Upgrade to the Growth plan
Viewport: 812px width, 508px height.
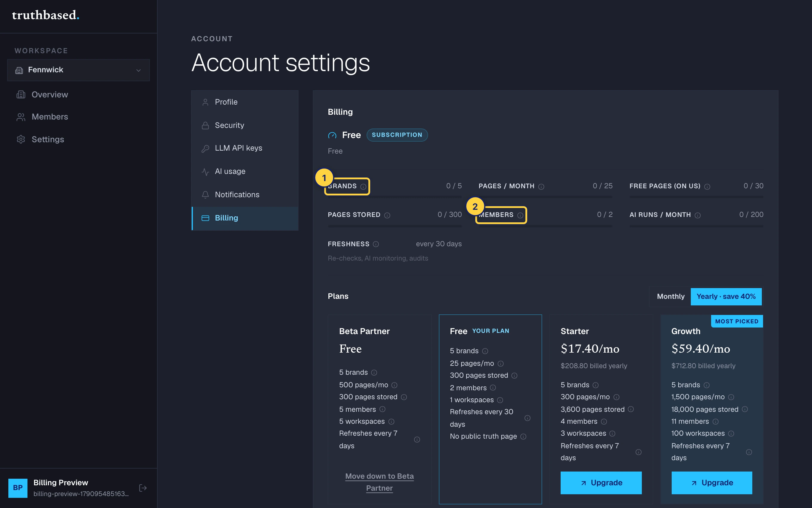(712, 483)
